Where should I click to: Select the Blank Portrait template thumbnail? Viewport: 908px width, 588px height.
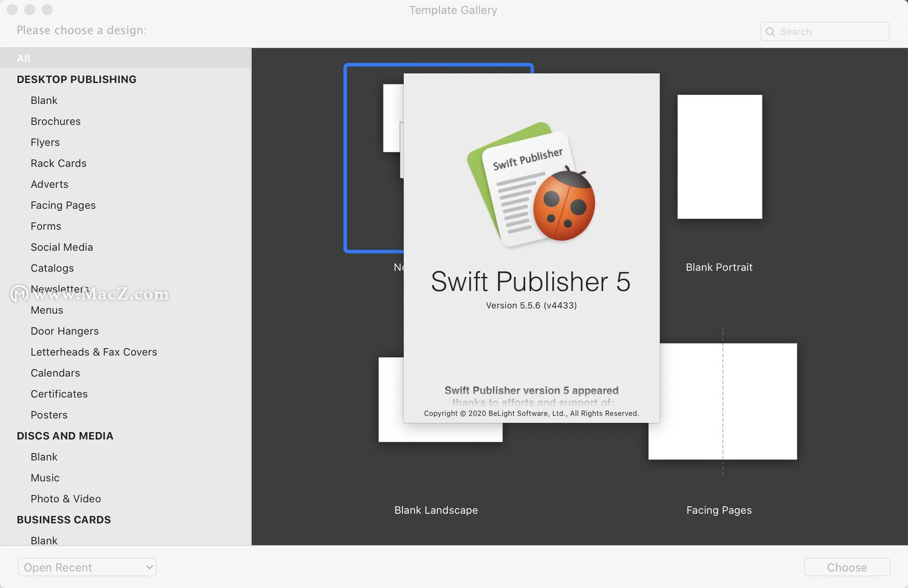coord(719,157)
